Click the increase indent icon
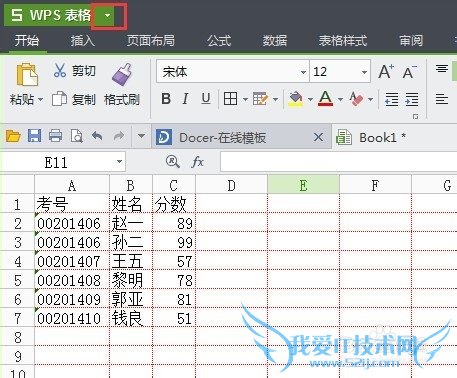Image resolution: width=457 pixels, height=378 pixels. click(x=412, y=99)
